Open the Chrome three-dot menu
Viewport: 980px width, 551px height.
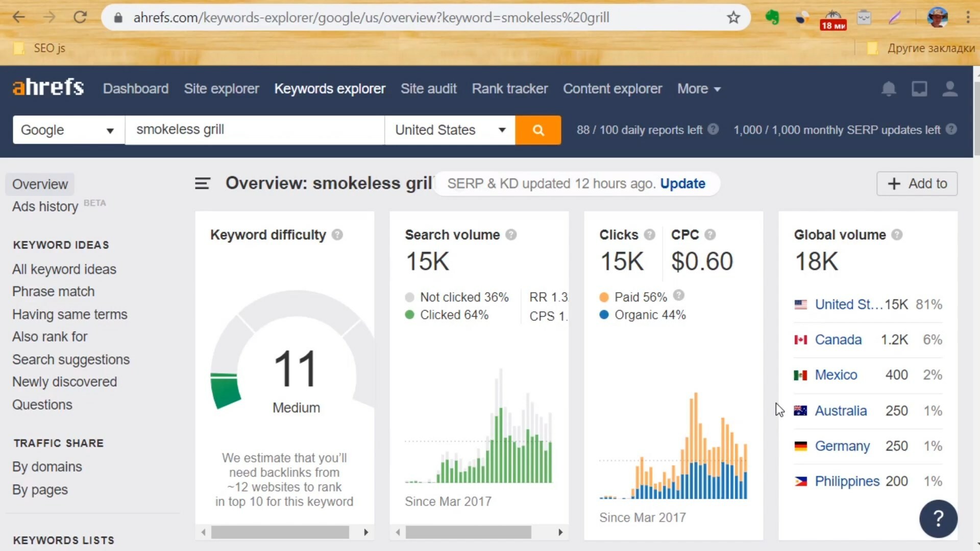click(x=968, y=17)
